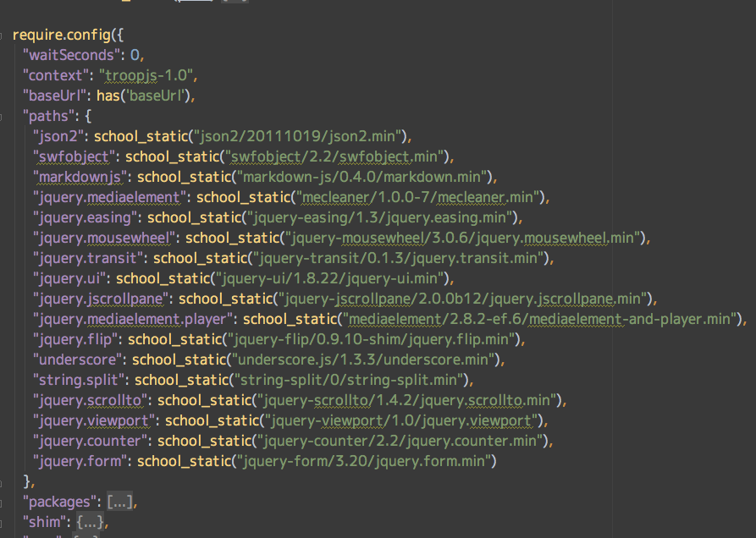Click the "markdown-js/0.4.0/markdown.min" string
The width and height of the screenshot is (756, 538).
click(x=361, y=177)
